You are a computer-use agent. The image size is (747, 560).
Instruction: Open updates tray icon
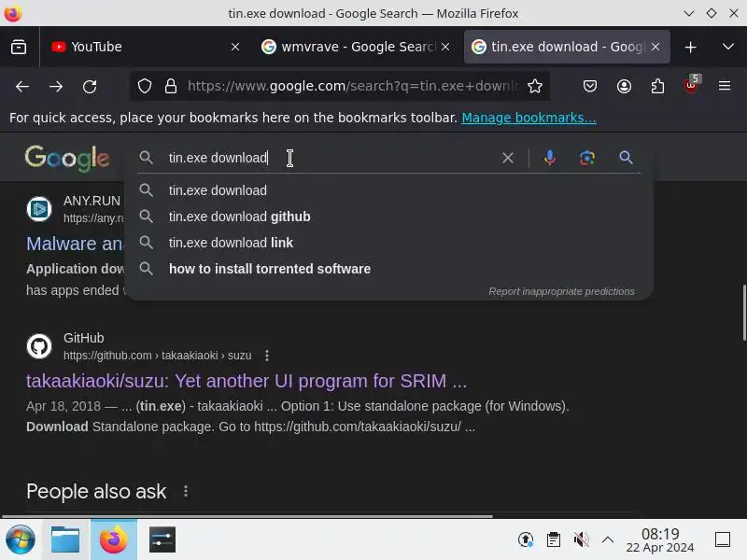526,540
